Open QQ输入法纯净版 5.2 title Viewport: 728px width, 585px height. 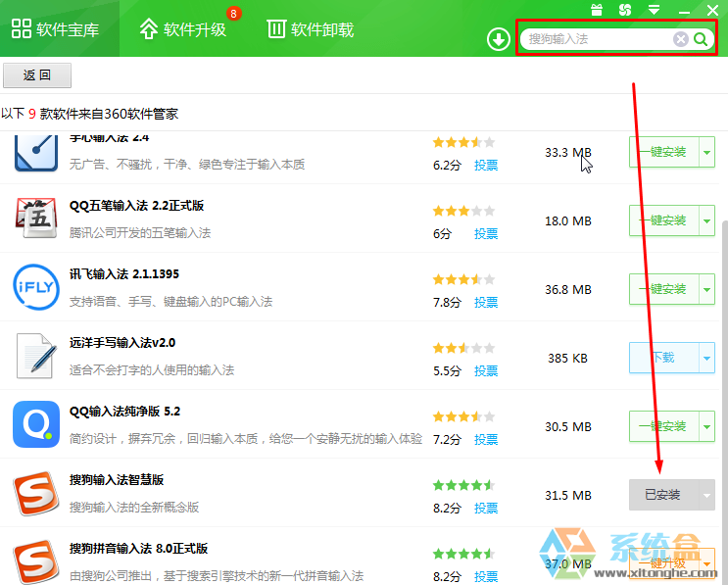point(124,412)
